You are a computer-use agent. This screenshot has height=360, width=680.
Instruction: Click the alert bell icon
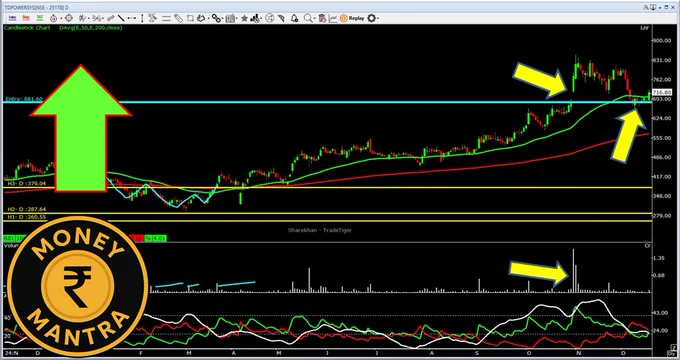tap(294, 18)
